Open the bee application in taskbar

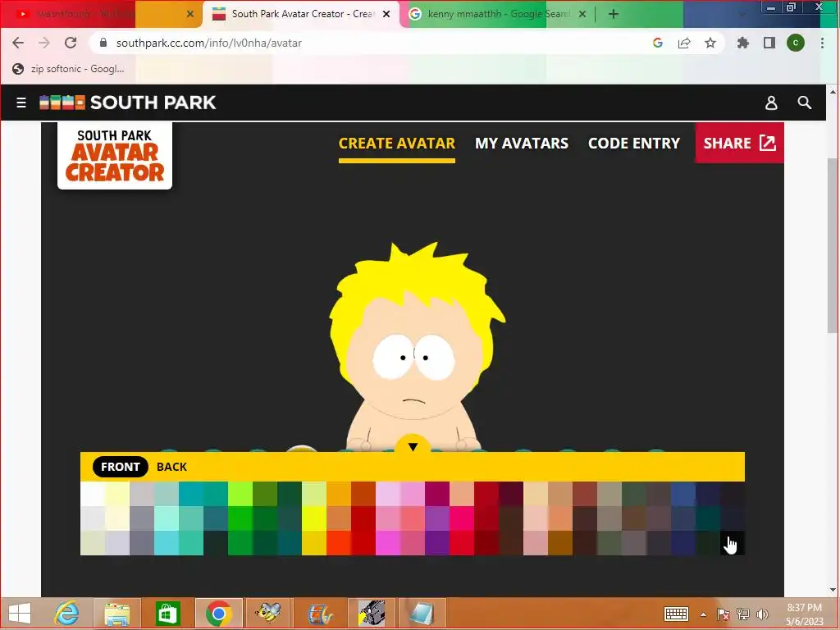(x=268, y=614)
